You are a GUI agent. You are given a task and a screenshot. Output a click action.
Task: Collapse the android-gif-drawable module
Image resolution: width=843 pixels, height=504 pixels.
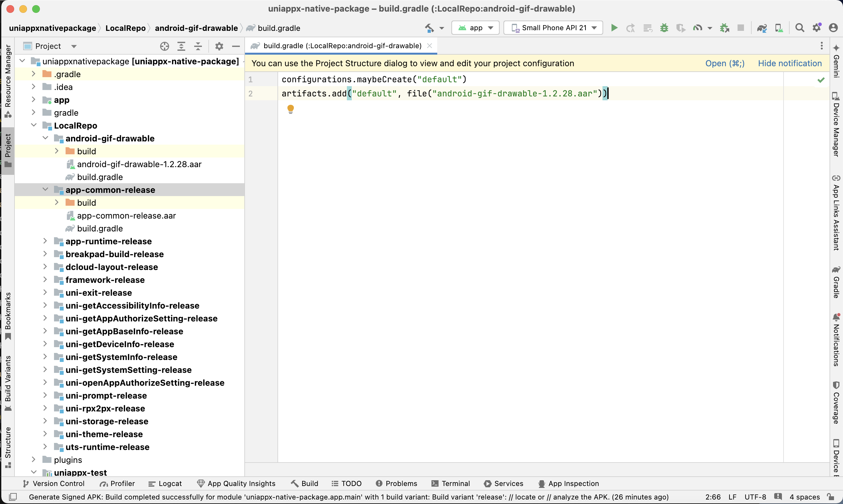coord(45,138)
